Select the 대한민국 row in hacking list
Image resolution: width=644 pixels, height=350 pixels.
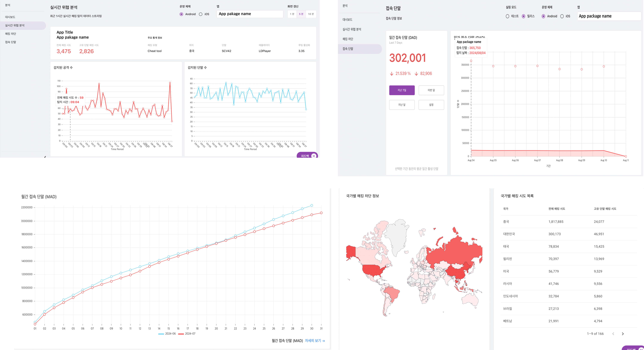pyautogui.click(x=569, y=234)
